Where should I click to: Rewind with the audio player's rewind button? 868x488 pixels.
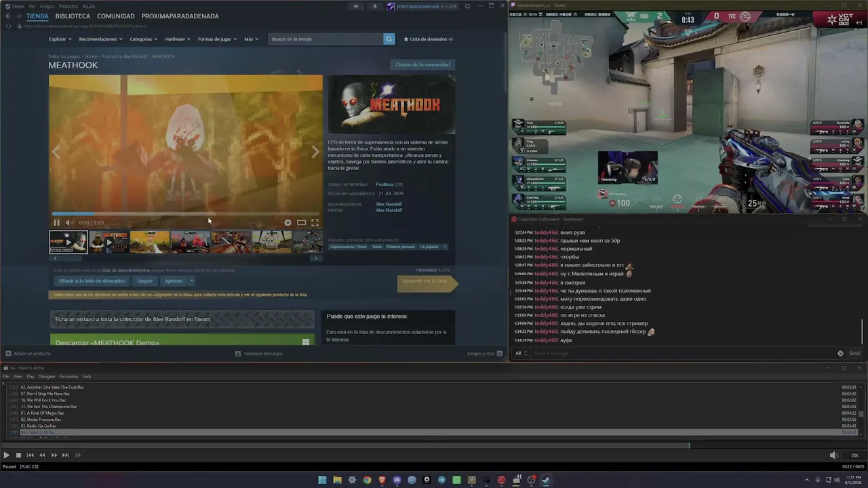click(42, 455)
